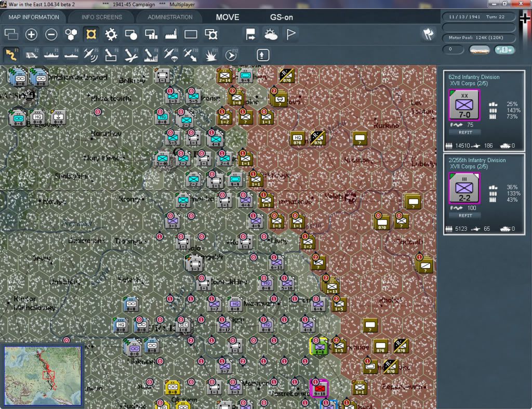This screenshot has height=409, width=532.
Task: Toggle the hex grid display icon
Action: (x=71, y=34)
